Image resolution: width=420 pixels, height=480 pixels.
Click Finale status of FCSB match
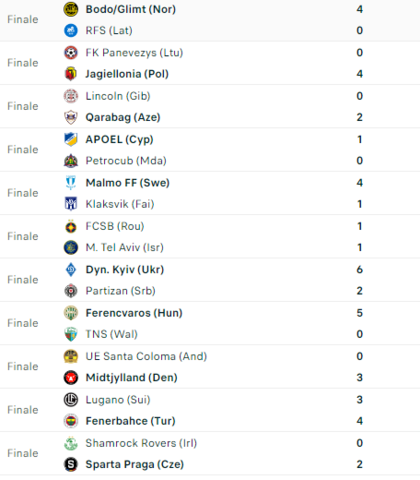[23, 236]
